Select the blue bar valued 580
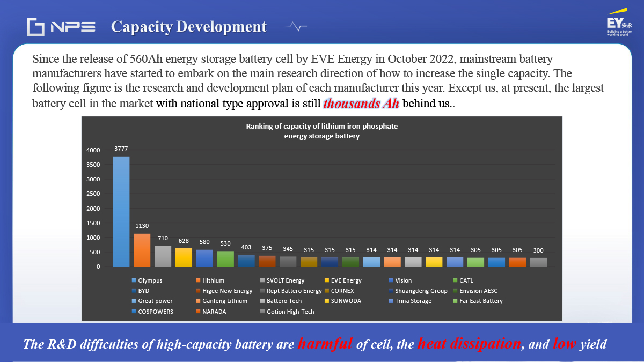Image resolution: width=644 pixels, height=362 pixels. 205,258
